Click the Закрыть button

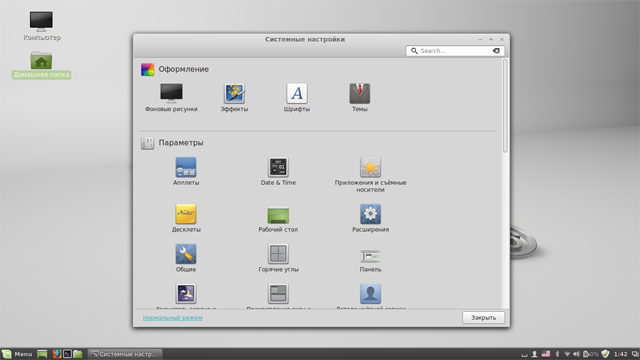click(483, 318)
